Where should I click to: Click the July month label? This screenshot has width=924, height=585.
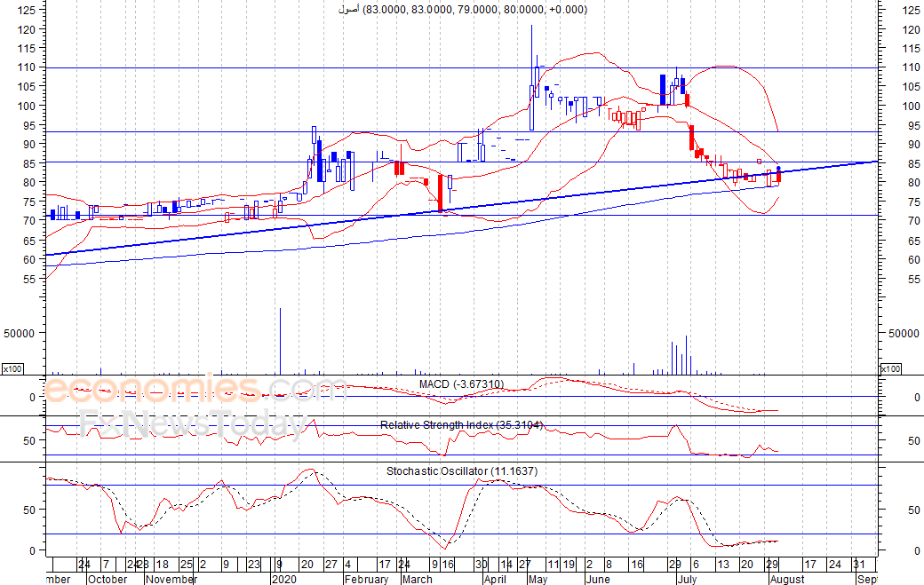click(x=687, y=579)
